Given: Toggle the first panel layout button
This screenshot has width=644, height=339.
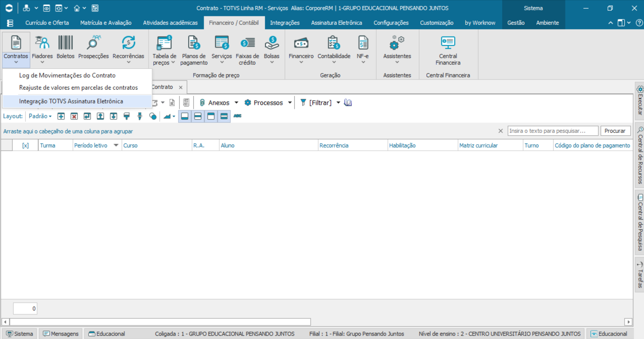Looking at the screenshot, I should pyautogui.click(x=185, y=116).
